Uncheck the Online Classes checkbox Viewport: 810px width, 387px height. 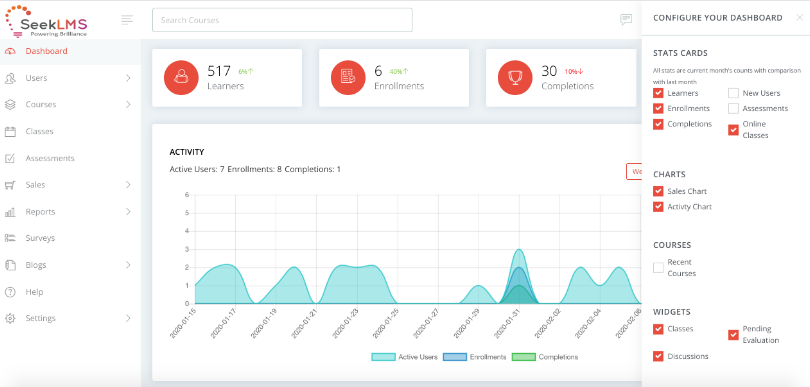tap(734, 130)
